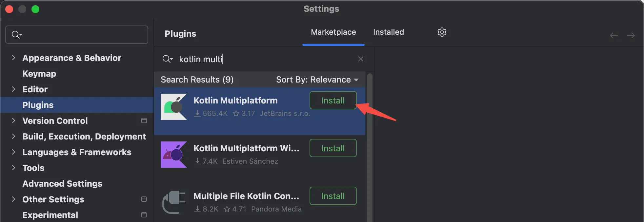
Task: Expand the Appearance & Behavior section
Action: tap(13, 58)
